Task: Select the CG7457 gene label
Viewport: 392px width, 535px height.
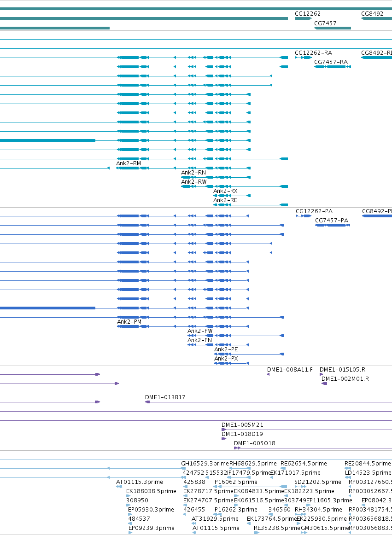Action: pyautogui.click(x=325, y=23)
